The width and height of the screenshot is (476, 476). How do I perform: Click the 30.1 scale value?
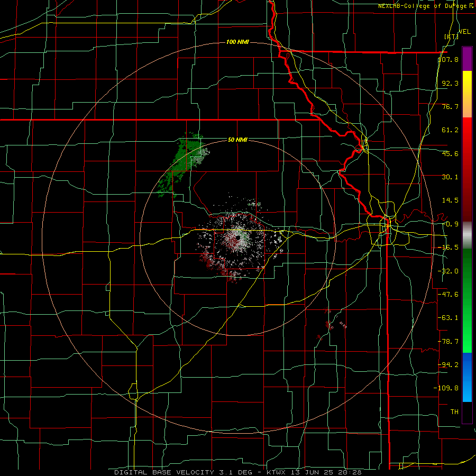[x=450, y=177]
